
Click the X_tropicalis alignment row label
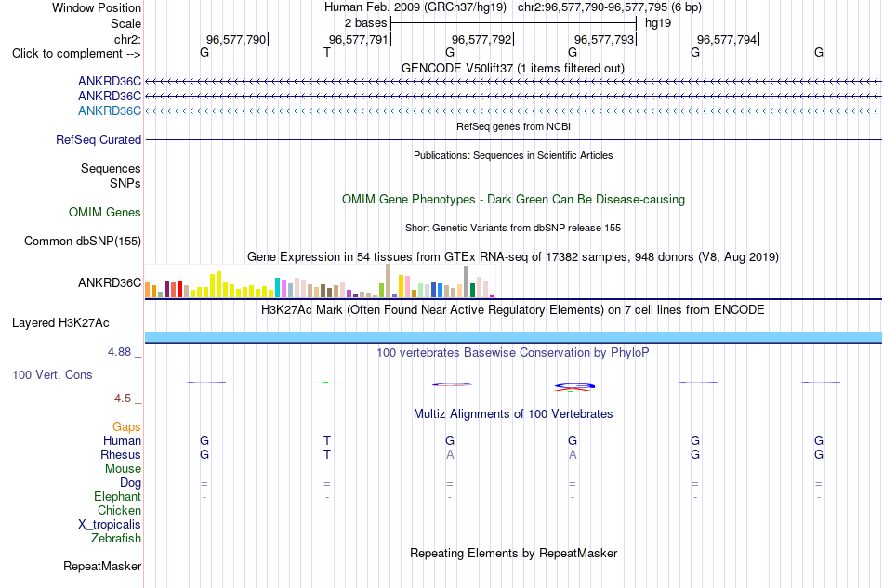[x=110, y=525]
